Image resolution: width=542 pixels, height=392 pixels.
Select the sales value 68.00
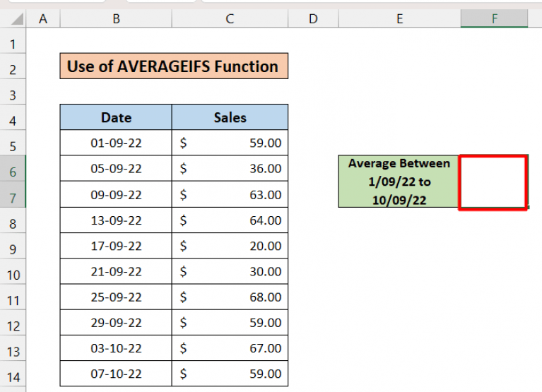[230, 297]
